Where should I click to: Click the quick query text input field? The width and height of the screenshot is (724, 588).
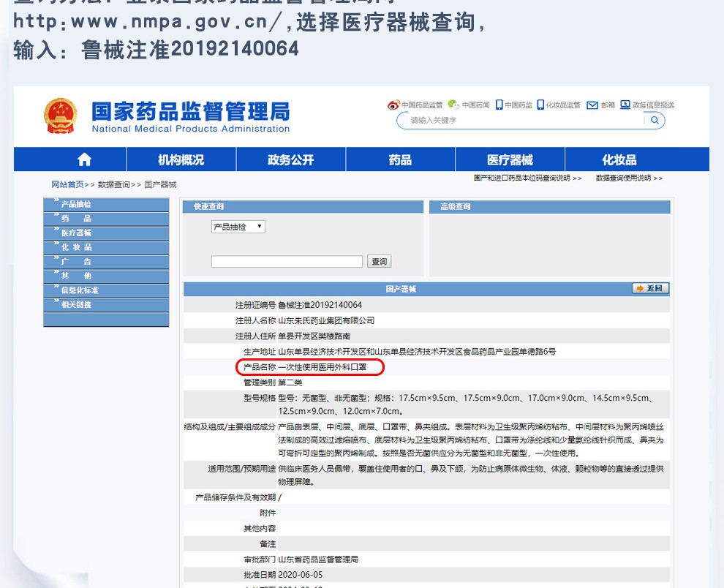coord(287,261)
